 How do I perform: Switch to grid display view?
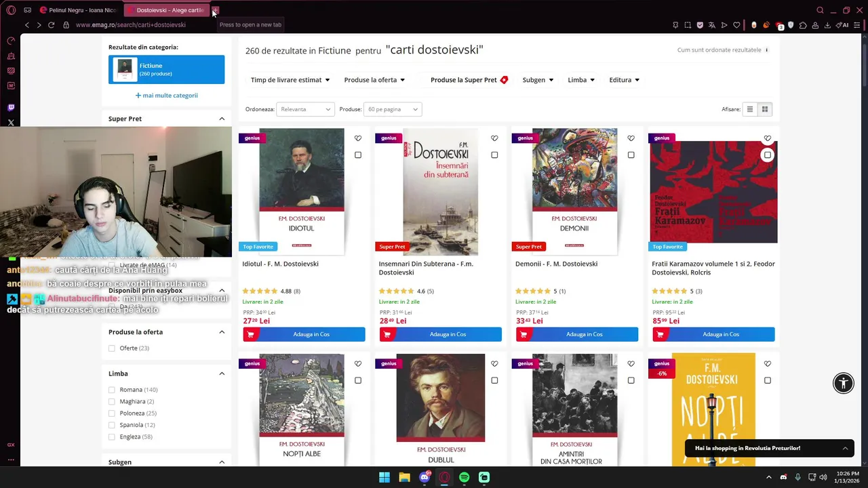click(x=765, y=109)
